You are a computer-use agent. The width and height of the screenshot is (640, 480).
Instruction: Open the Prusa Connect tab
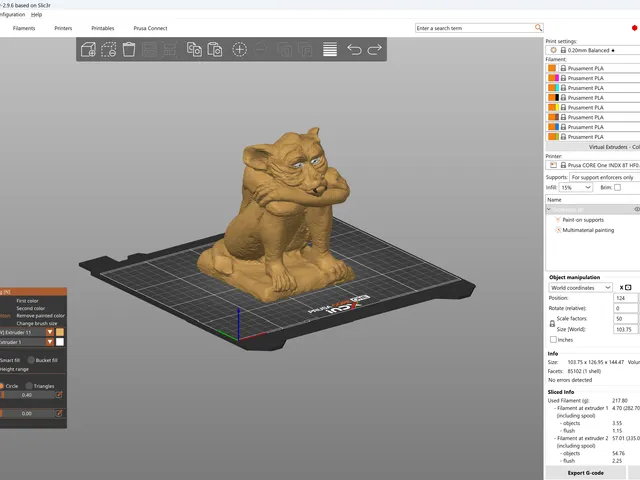click(x=150, y=28)
